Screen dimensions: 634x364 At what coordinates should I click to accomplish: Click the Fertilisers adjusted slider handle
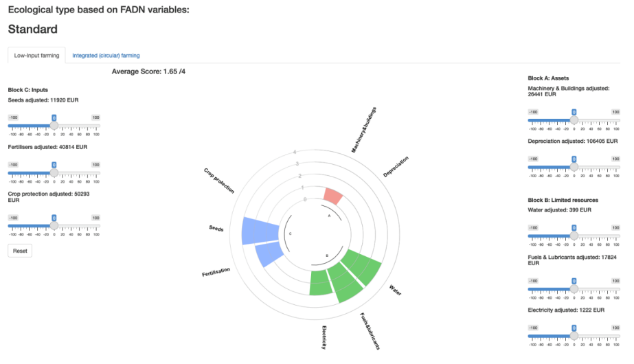(x=54, y=172)
